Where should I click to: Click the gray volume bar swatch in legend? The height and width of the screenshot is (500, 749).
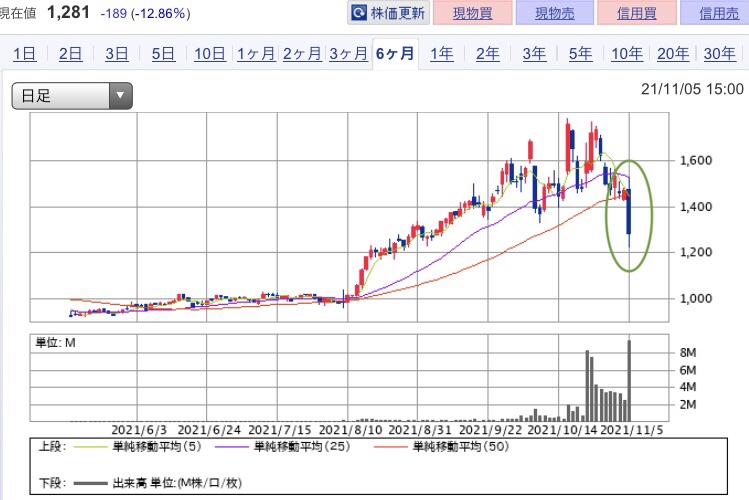[x=90, y=483]
